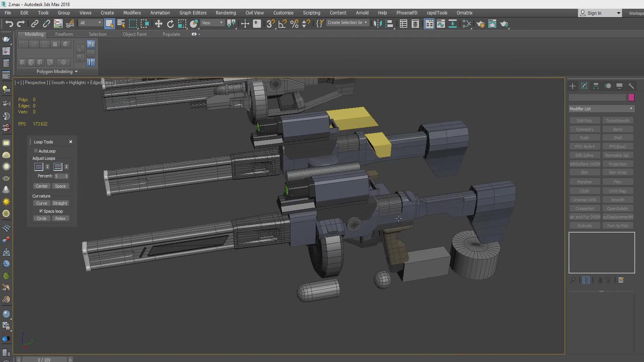
Task: Click the Unlink Selection icon
Action: pyautogui.click(x=46, y=24)
